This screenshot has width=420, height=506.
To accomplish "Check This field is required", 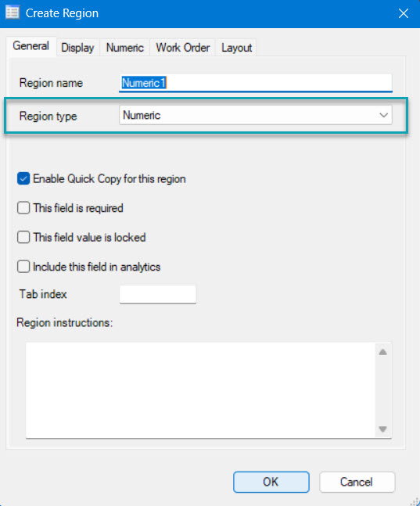I will pyautogui.click(x=23, y=208).
